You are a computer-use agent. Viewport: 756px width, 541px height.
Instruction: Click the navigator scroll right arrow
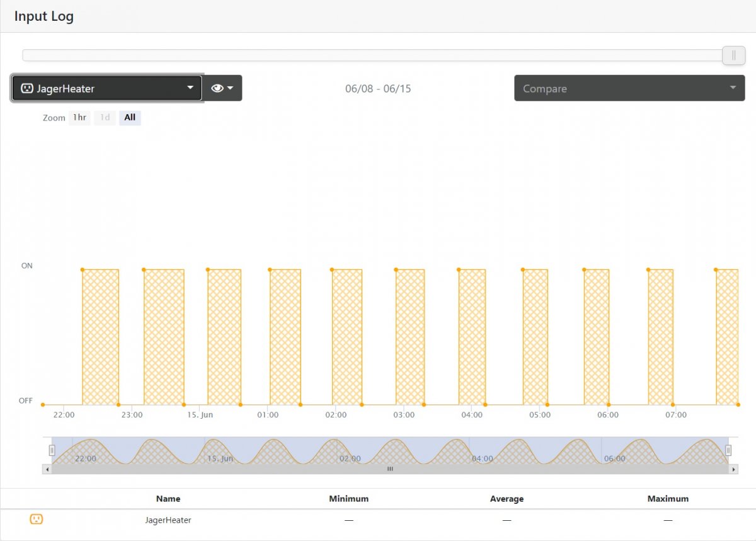[733, 469]
